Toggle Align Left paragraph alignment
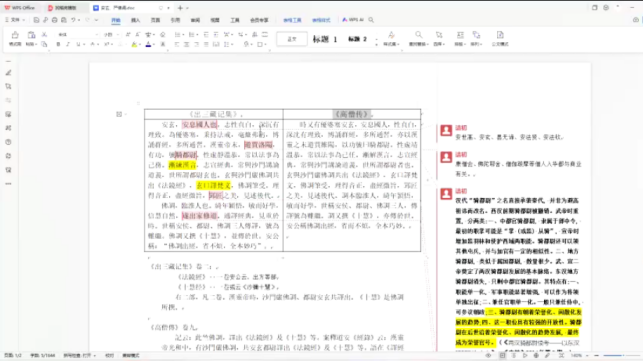The height and width of the screenshot is (361, 644). [177, 44]
